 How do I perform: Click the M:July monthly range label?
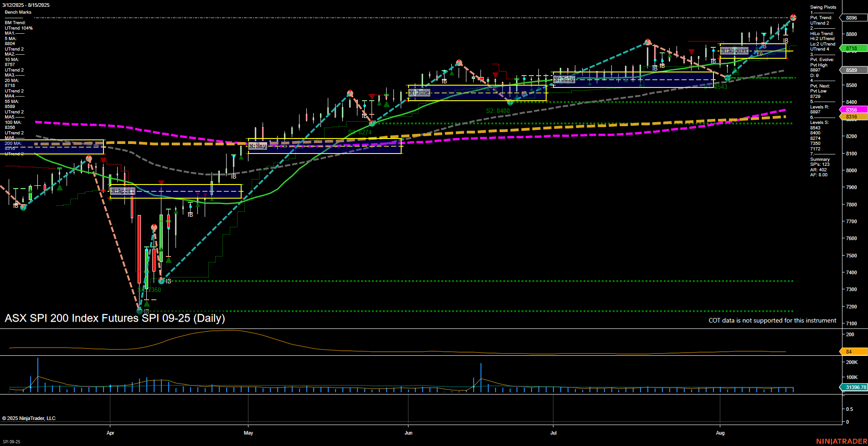(x=564, y=79)
